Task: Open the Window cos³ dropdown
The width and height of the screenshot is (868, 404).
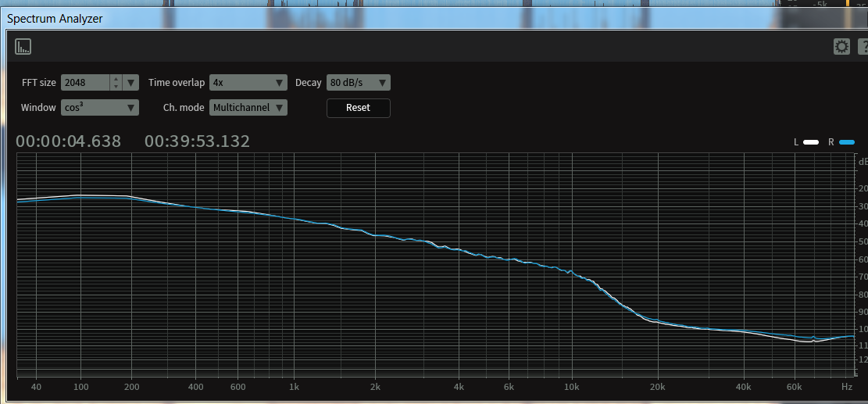Action: click(100, 107)
